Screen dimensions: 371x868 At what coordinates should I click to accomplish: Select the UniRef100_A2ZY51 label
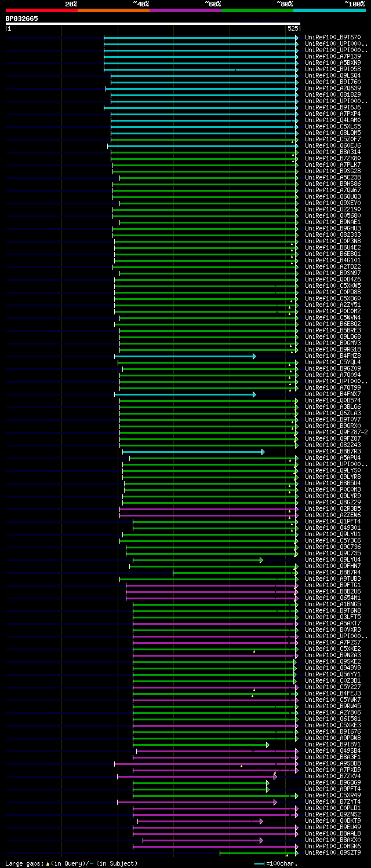pos(333,305)
